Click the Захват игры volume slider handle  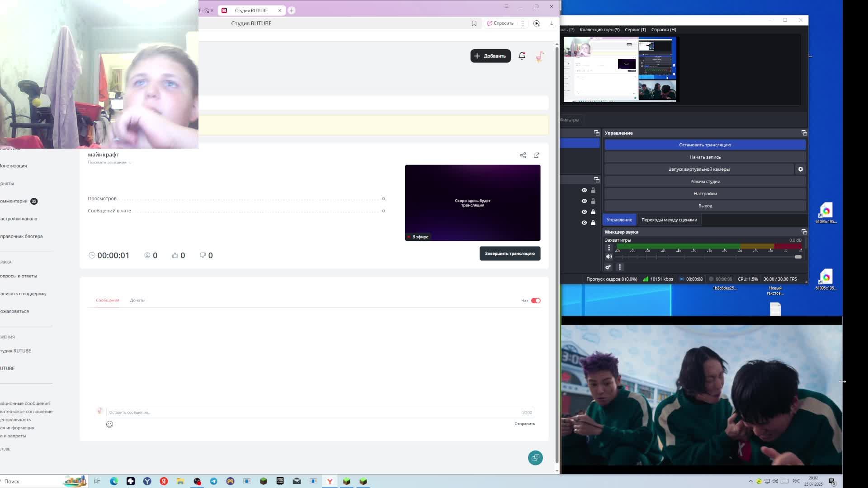[x=798, y=257]
